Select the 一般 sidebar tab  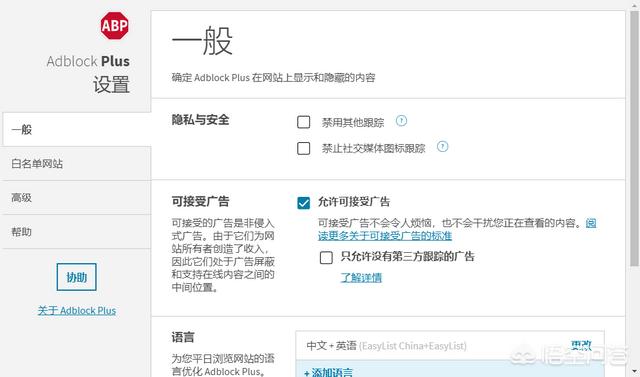[x=77, y=130]
